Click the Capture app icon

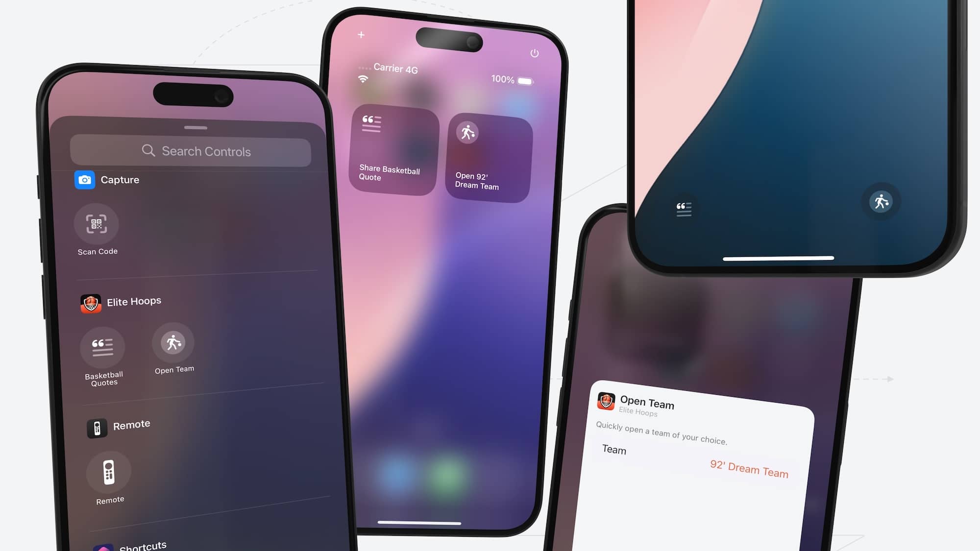pyautogui.click(x=83, y=180)
